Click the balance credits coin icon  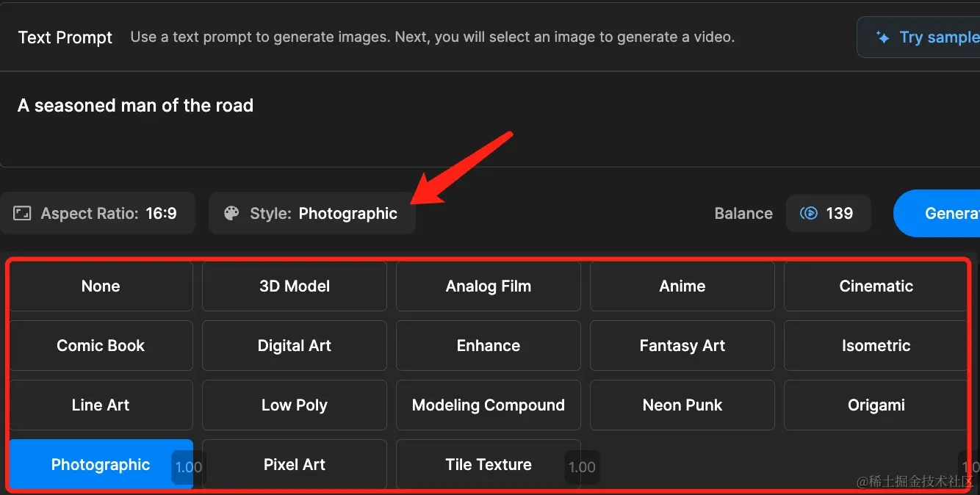pos(809,214)
